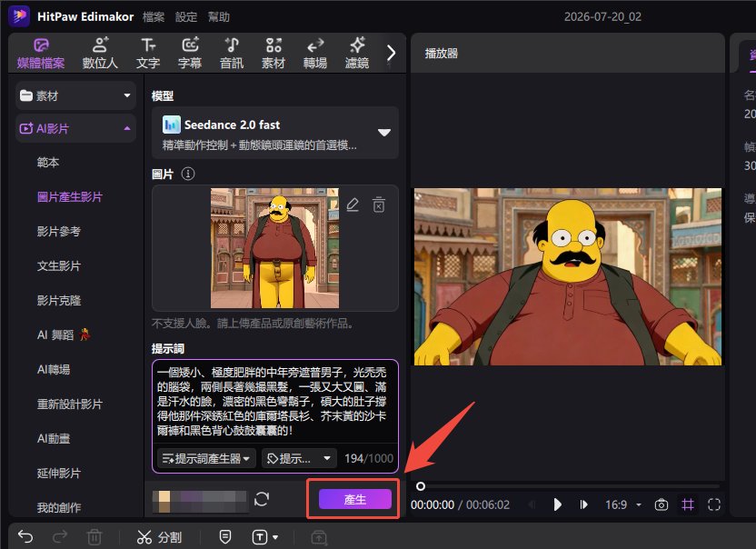Open the 數位人 digital human tab
Image resolution: width=756 pixels, height=549 pixels.
coord(100,54)
